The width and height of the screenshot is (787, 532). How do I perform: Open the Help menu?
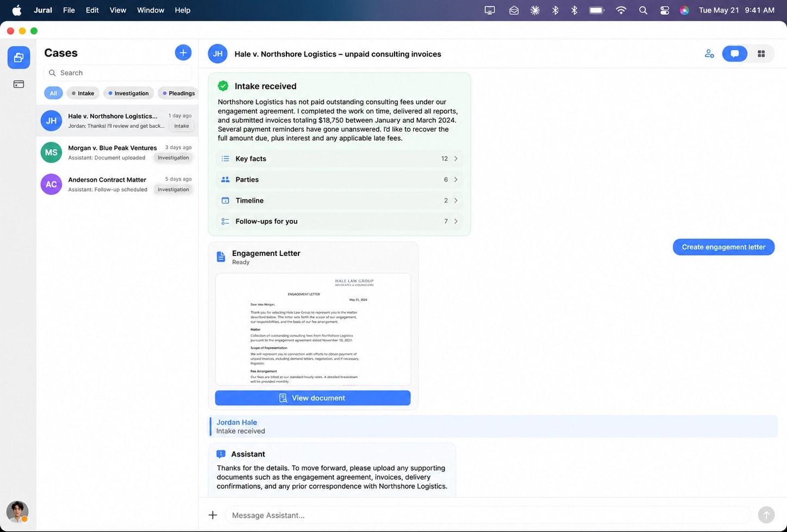[183, 10]
